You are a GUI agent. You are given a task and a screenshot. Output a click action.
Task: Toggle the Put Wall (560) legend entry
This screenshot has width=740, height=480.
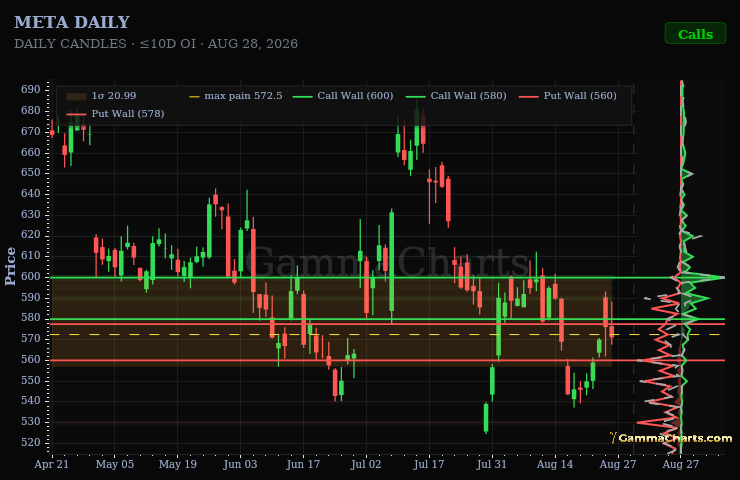(568, 96)
